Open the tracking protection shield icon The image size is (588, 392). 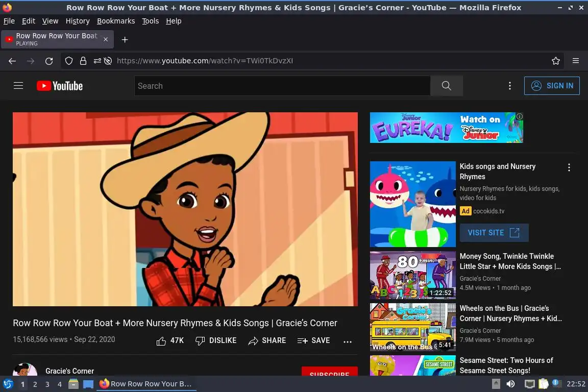68,61
